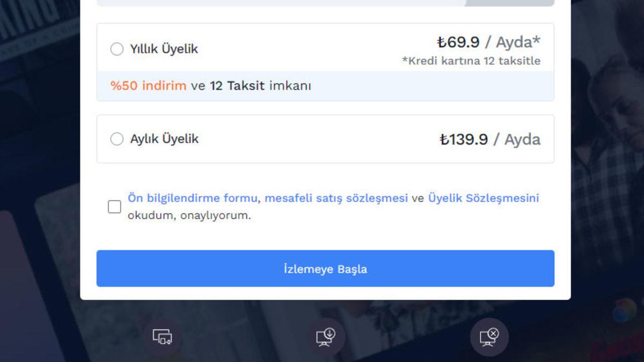Click the 12 Taksit text in the banner
The height and width of the screenshot is (362, 644).
coord(238,86)
